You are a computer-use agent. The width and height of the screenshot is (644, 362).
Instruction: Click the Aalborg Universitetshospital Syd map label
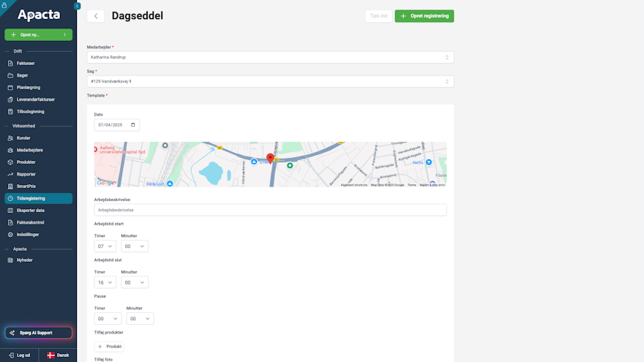pyautogui.click(x=122, y=149)
